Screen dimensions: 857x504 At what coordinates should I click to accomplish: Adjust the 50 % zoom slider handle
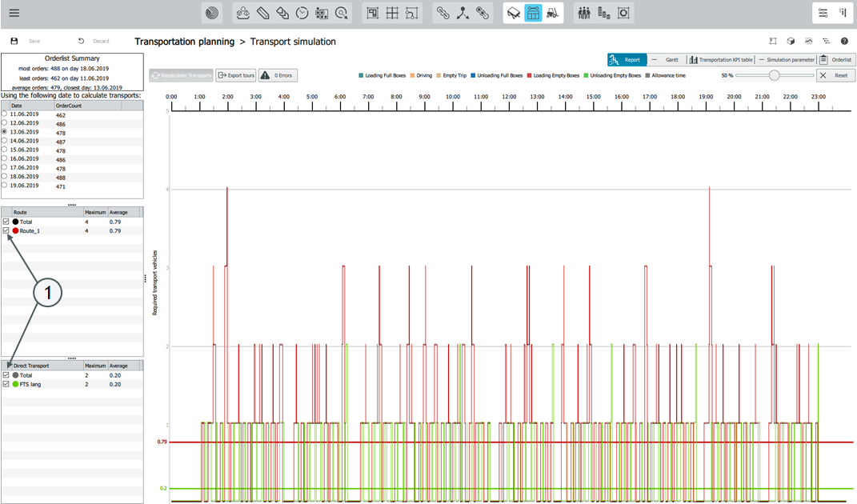pyautogui.click(x=774, y=75)
